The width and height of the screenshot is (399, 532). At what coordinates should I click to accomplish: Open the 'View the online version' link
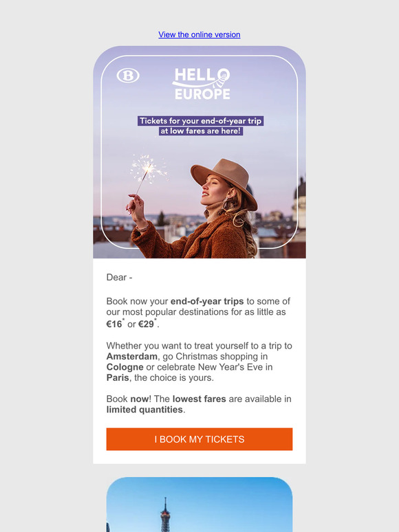[x=199, y=34]
